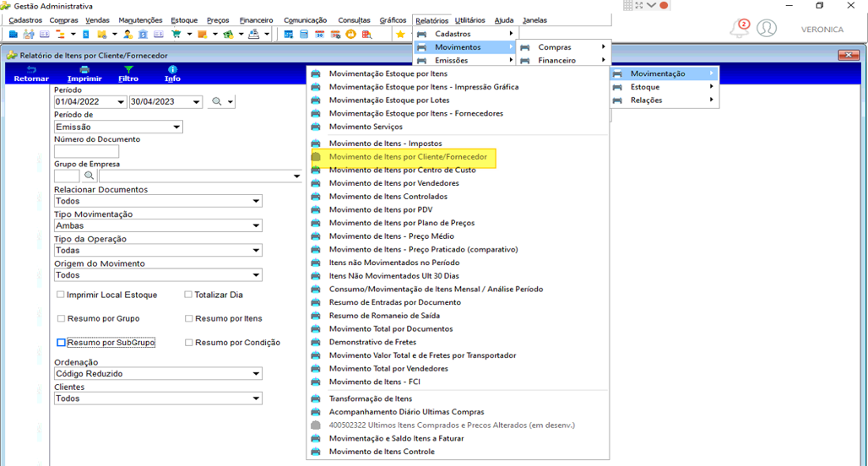This screenshot has height=466, width=868.
Task: Open Relacionar Documentos dropdown
Action: [256, 201]
